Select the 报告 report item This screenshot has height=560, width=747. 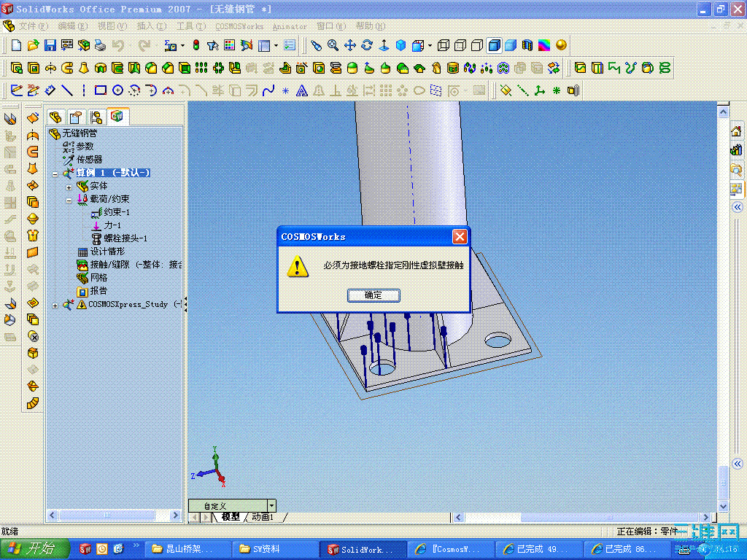point(98,291)
